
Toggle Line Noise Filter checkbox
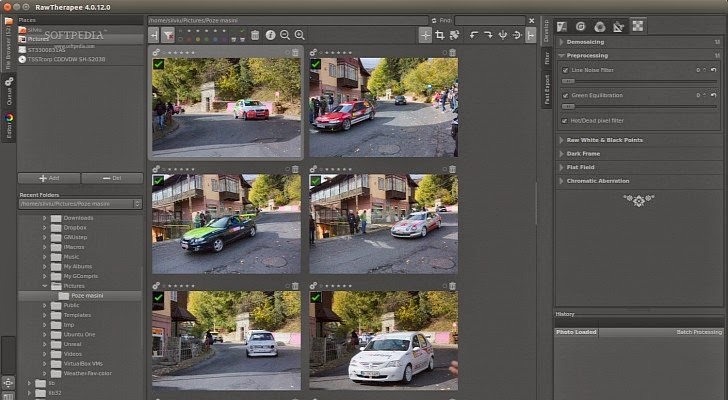coord(565,70)
